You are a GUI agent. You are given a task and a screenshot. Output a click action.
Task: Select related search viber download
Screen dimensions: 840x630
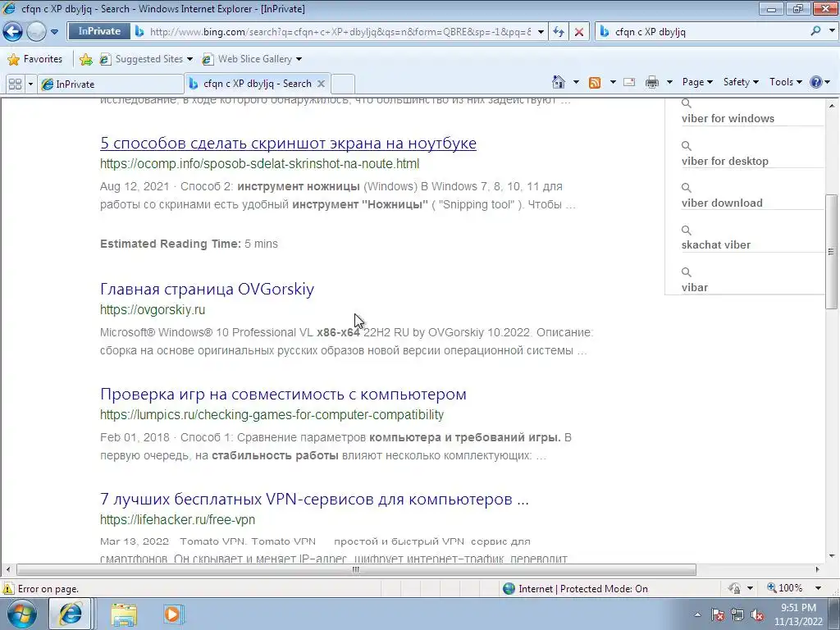click(722, 203)
